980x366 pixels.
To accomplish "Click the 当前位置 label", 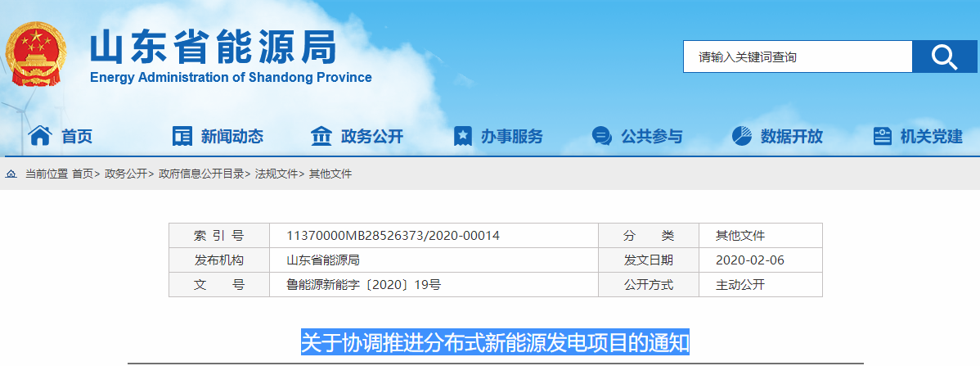I will coord(47,174).
